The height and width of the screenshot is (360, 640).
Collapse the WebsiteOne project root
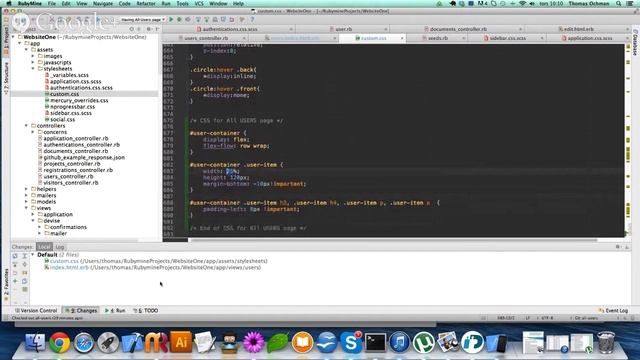(13, 37)
